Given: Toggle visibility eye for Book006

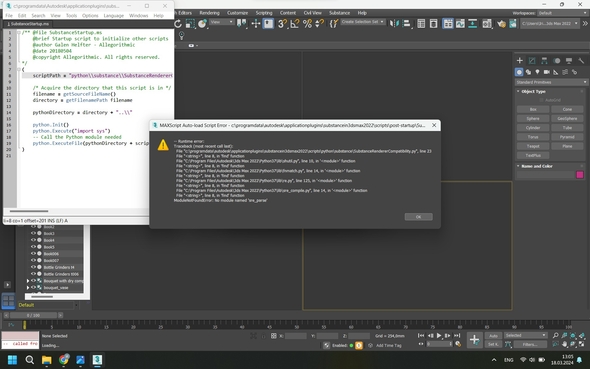Looking at the screenshot, I should click(x=33, y=254).
